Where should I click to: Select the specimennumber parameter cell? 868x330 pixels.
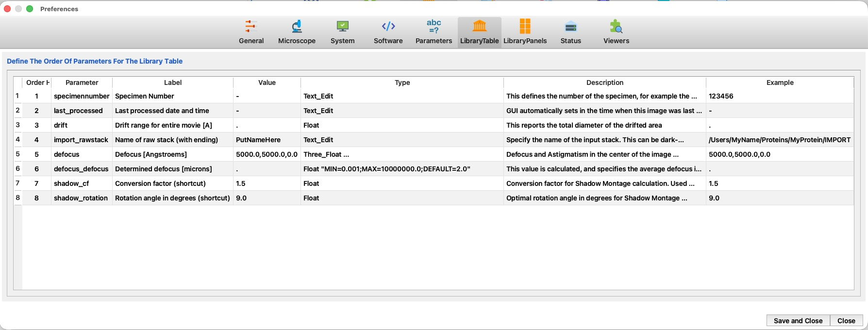[82, 96]
